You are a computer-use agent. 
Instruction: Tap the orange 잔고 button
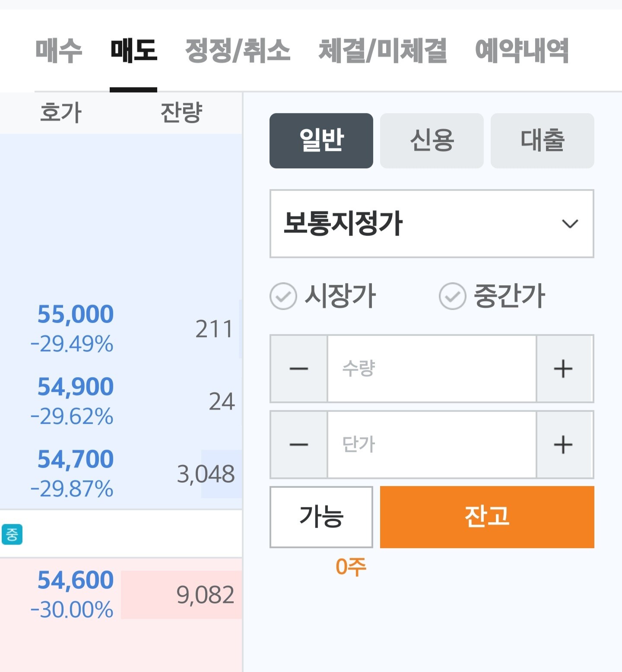[487, 517]
